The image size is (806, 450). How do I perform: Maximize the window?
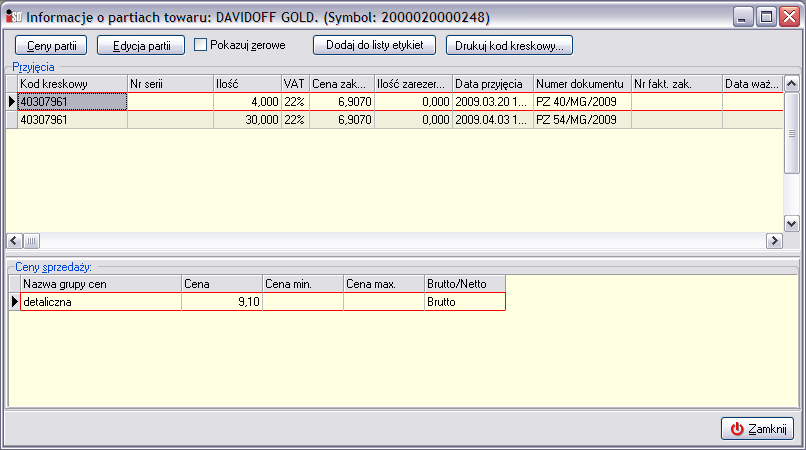pos(766,16)
